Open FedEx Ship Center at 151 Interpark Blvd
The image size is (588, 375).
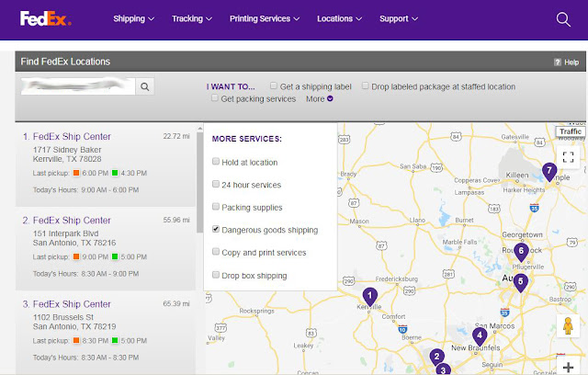[72, 220]
